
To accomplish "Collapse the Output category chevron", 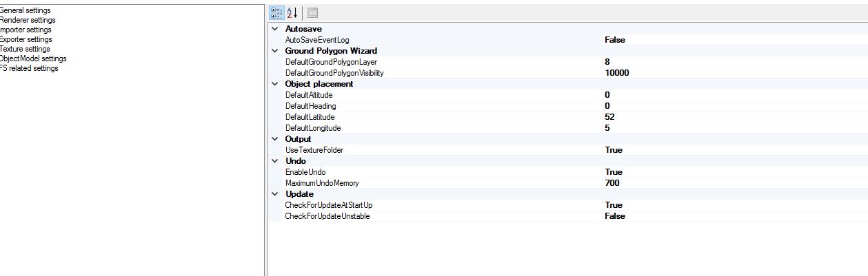I will [x=276, y=139].
